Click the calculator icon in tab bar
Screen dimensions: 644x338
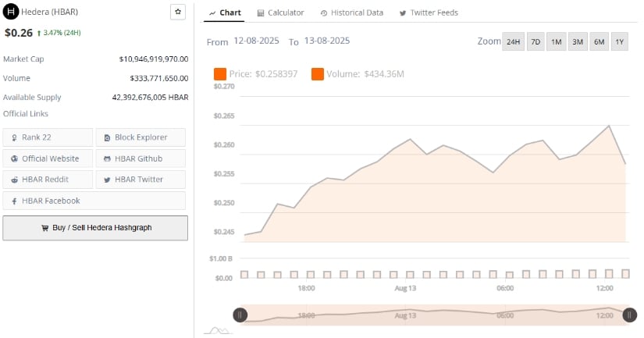[x=261, y=13]
